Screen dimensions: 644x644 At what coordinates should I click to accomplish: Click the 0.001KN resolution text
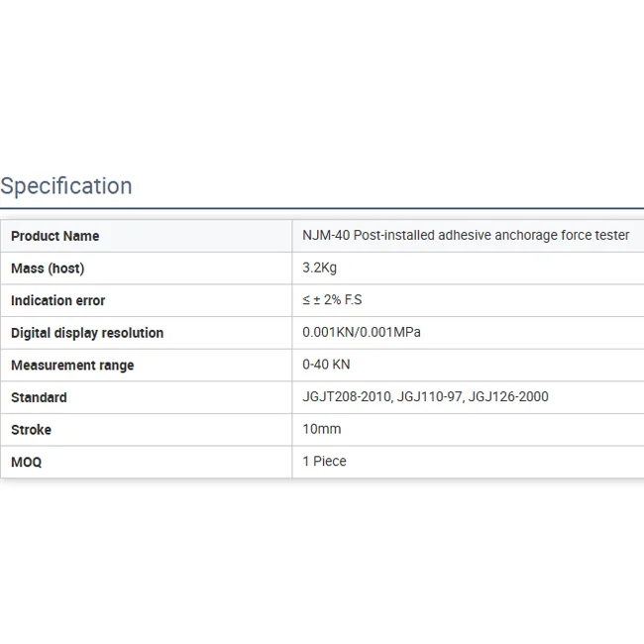click(330, 333)
